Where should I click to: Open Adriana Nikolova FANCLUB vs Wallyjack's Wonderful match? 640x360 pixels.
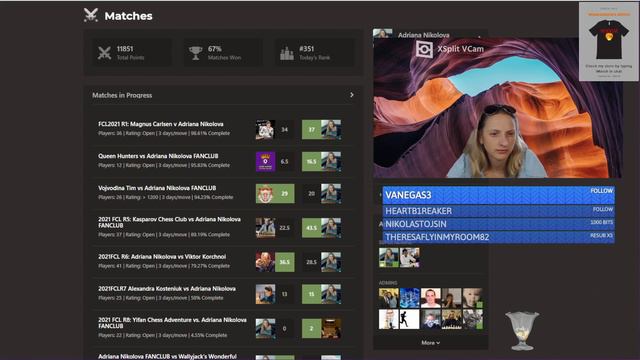[167, 356]
